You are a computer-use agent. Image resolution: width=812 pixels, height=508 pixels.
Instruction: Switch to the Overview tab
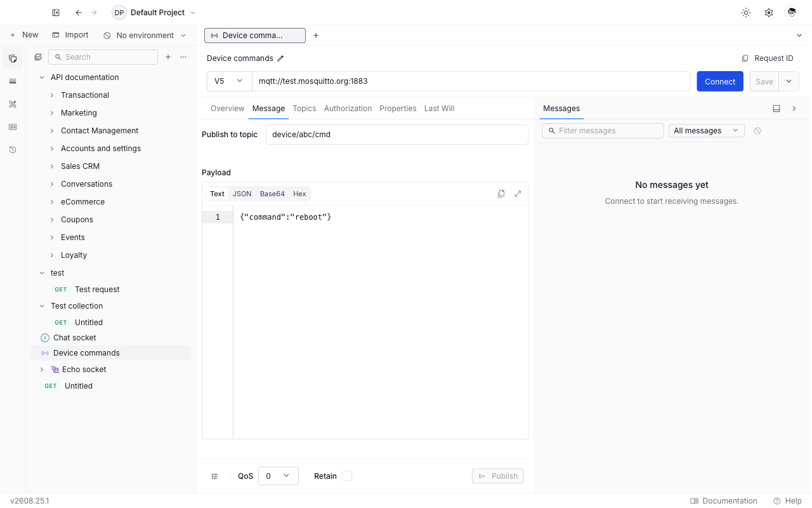pyautogui.click(x=227, y=109)
